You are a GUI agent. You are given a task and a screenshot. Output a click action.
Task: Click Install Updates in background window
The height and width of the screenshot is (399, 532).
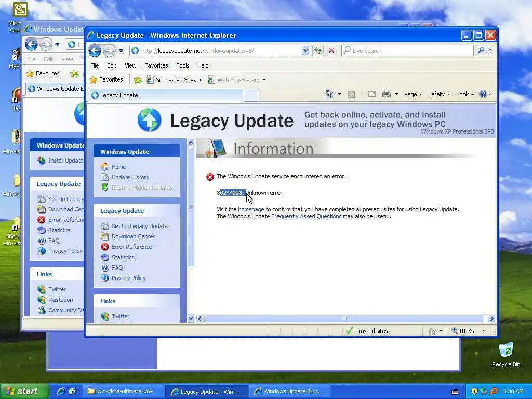65,161
